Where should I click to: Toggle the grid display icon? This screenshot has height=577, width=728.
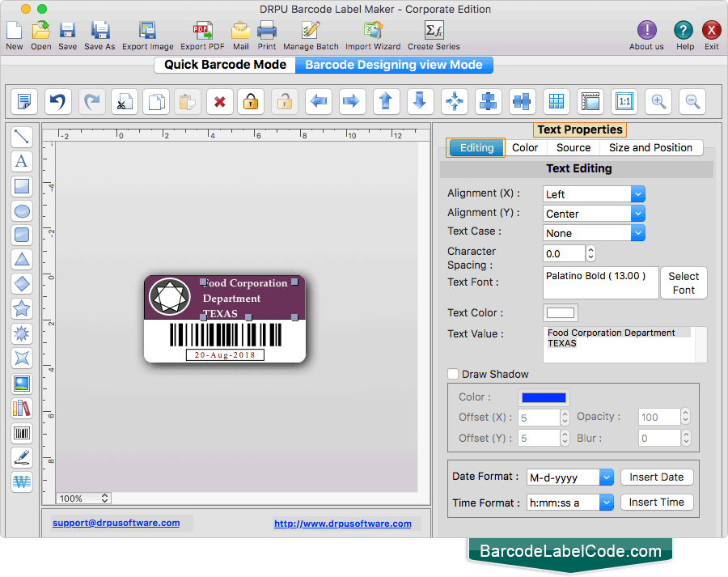click(x=557, y=101)
